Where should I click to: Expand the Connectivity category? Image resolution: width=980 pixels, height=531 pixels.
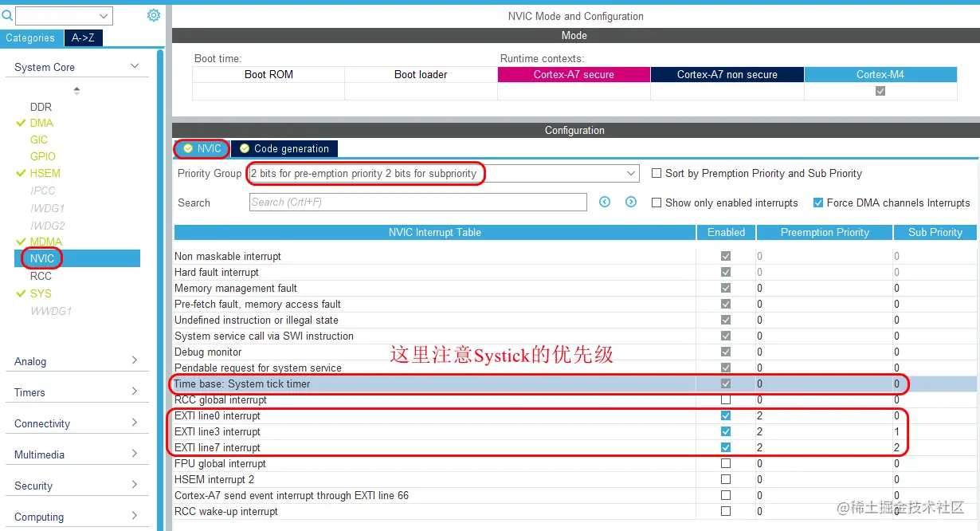click(135, 423)
